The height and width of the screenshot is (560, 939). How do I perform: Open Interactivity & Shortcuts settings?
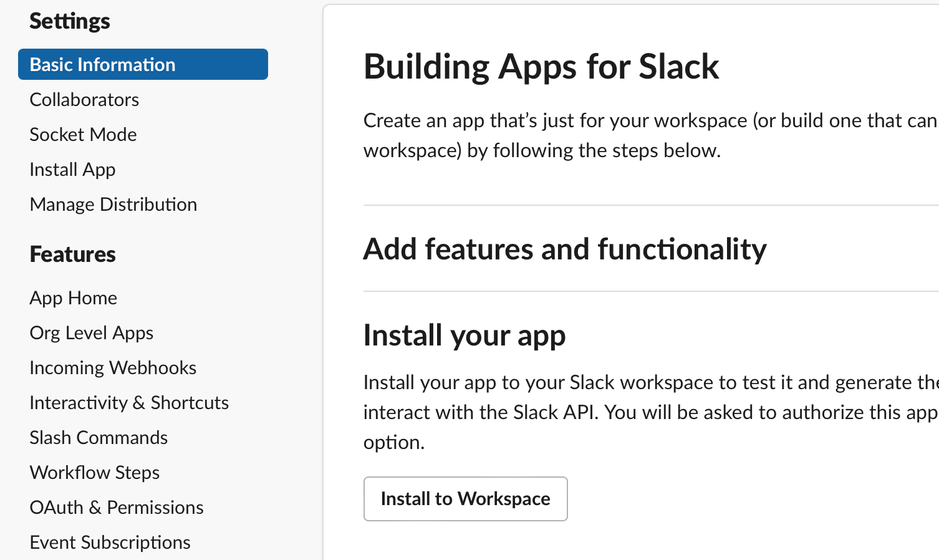[x=129, y=402]
